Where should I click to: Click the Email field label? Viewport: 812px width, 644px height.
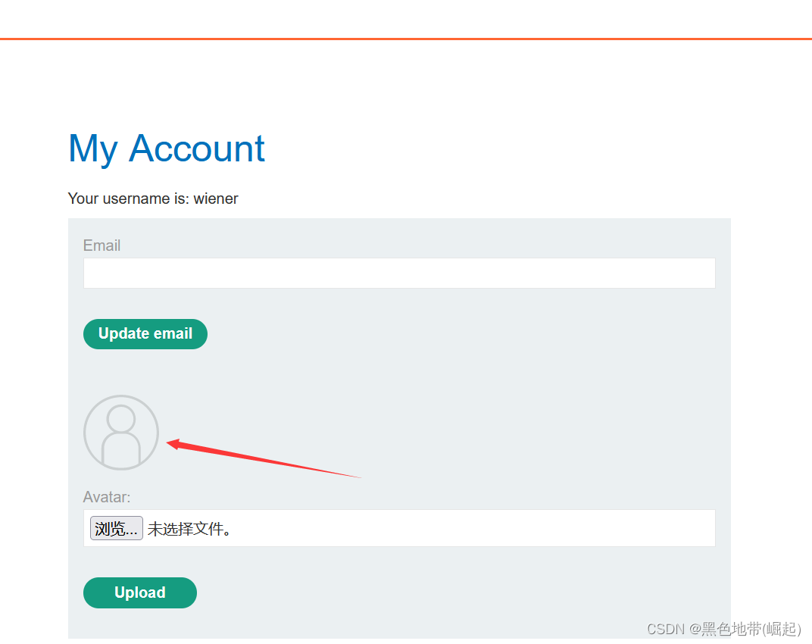click(101, 245)
